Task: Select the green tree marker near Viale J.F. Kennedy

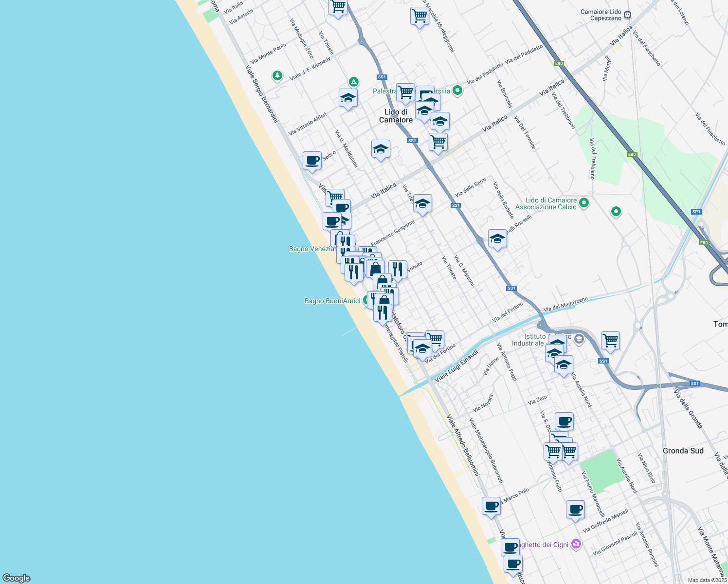Action: (x=277, y=75)
